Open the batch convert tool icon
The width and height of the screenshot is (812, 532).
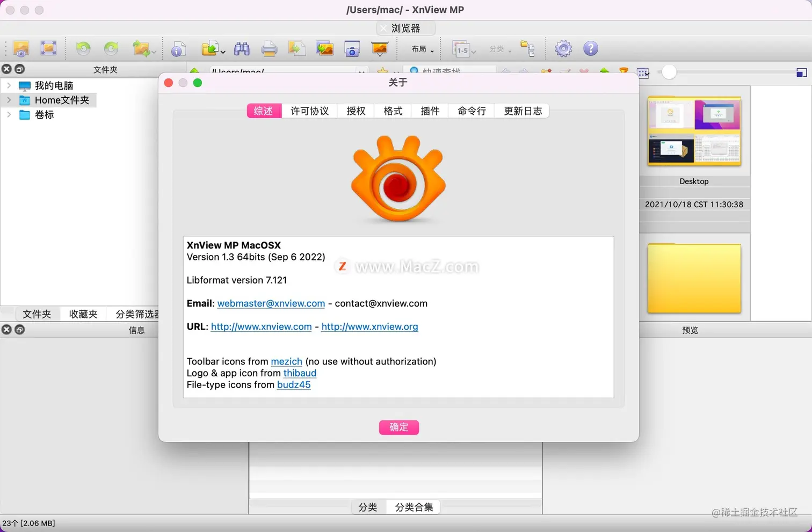[324, 49]
